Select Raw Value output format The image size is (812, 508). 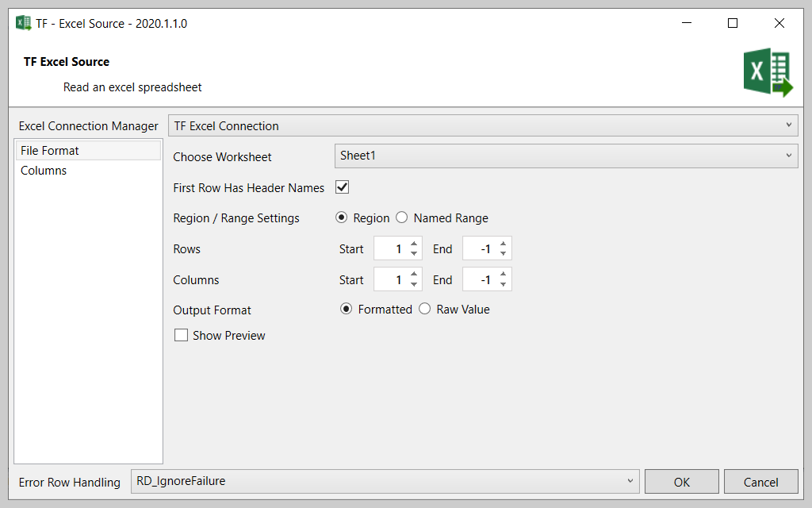click(x=425, y=309)
